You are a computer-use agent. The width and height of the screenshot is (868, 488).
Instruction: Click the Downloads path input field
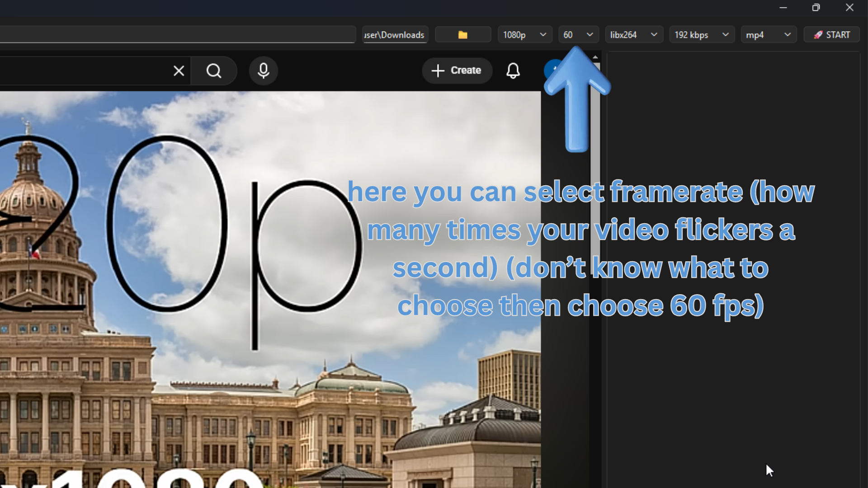394,34
